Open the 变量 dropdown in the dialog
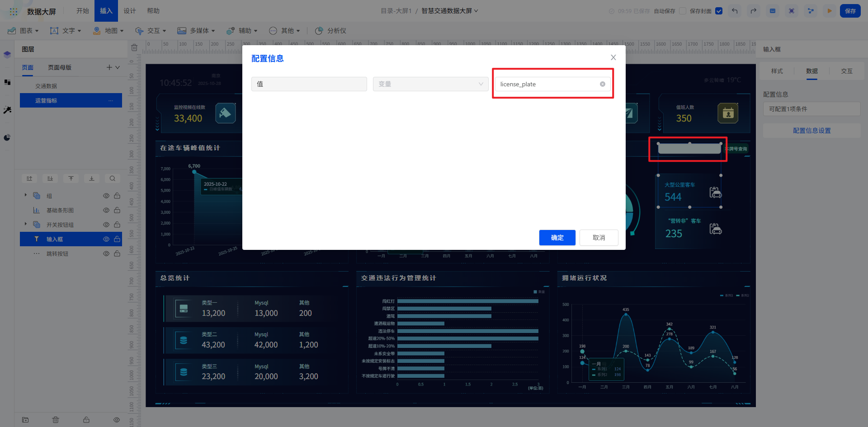 point(430,84)
